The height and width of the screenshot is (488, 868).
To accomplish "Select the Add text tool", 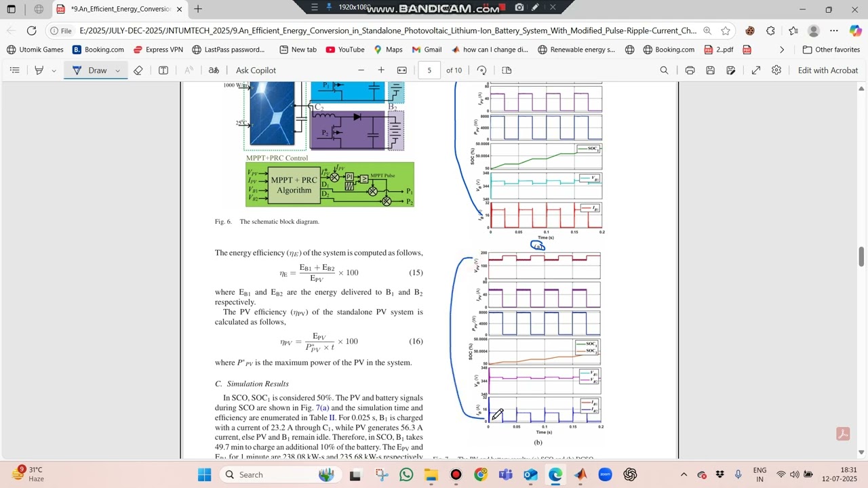I will pyautogui.click(x=163, y=70).
